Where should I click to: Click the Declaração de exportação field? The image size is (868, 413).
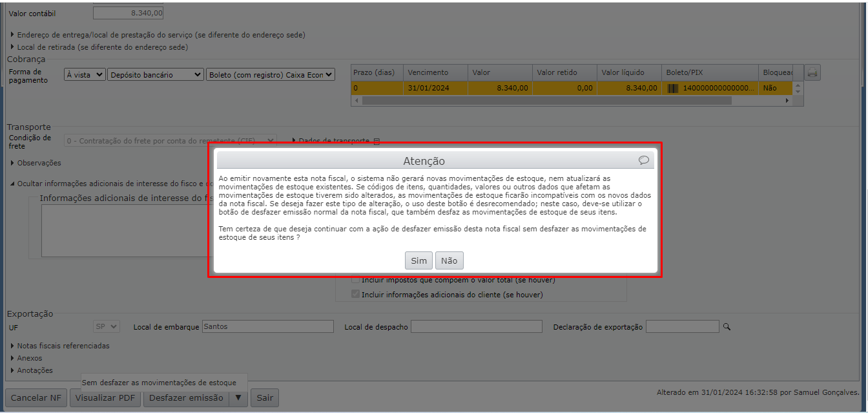(682, 326)
